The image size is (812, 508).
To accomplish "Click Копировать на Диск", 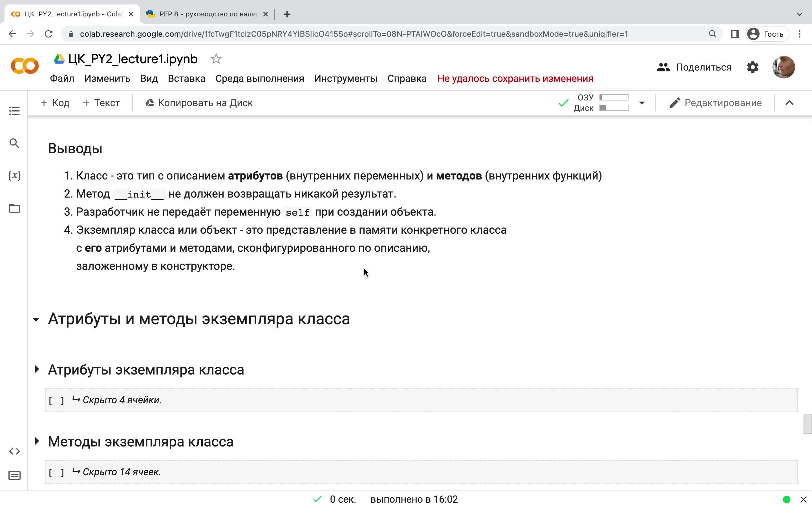I will [x=199, y=103].
